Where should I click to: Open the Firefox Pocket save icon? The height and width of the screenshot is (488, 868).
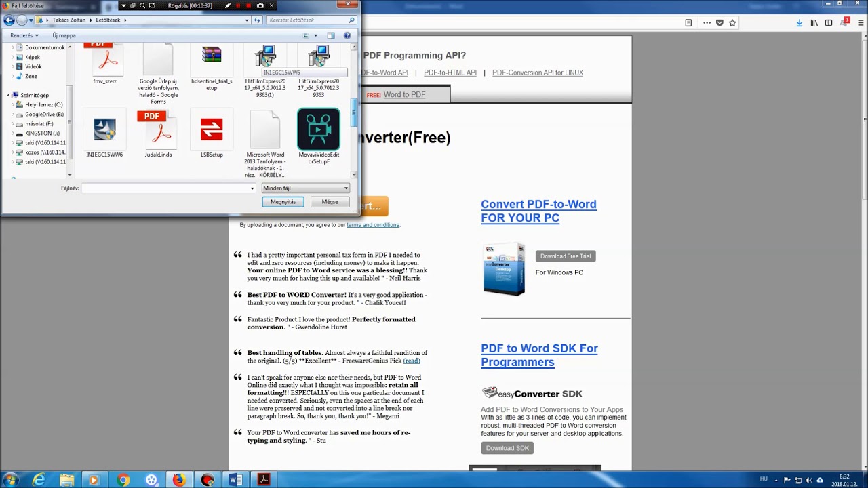click(719, 22)
